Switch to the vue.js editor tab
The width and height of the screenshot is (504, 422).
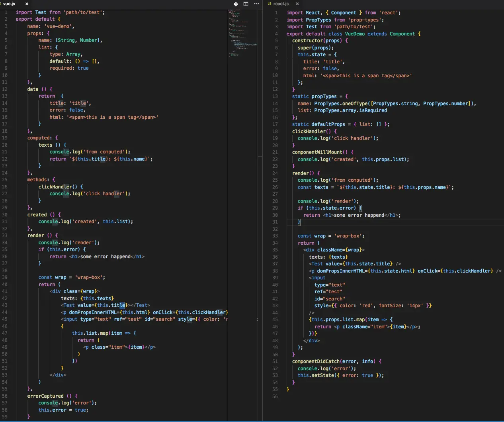9,4
